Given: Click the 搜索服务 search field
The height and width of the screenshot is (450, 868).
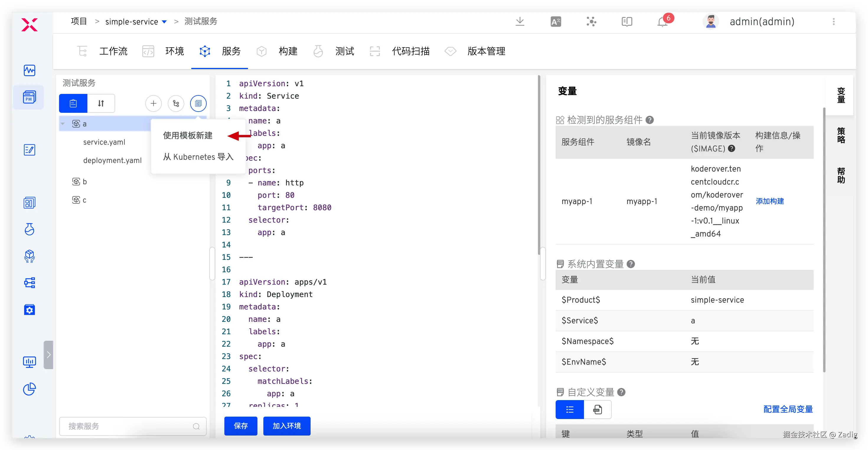Looking at the screenshot, I should pos(128,426).
